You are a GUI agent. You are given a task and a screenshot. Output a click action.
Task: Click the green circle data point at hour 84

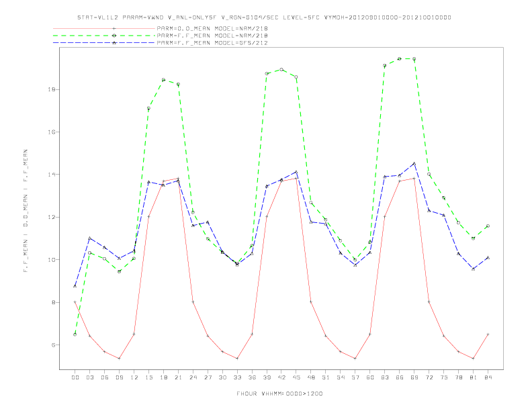pos(488,226)
